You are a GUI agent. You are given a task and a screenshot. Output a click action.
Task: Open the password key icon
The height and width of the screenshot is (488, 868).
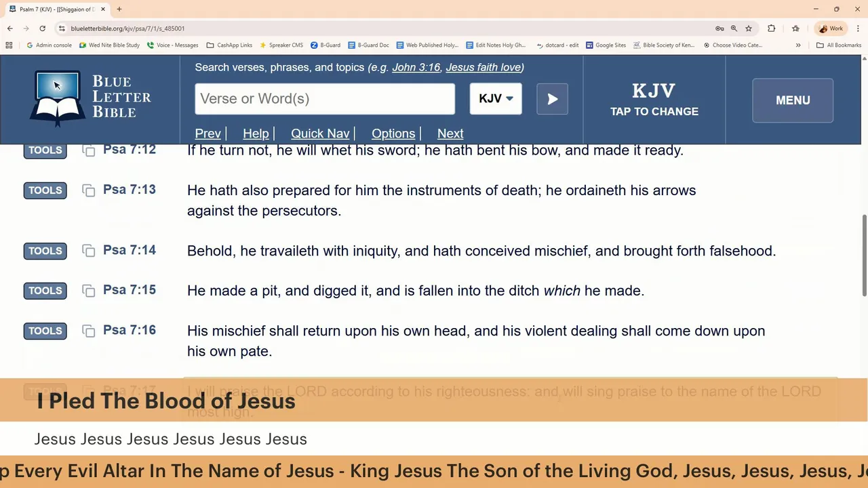point(719,28)
